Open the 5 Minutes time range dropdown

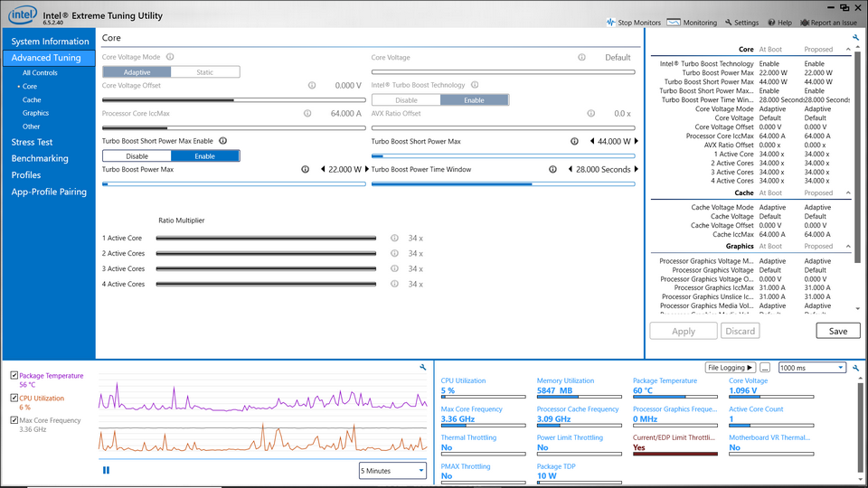coord(392,471)
